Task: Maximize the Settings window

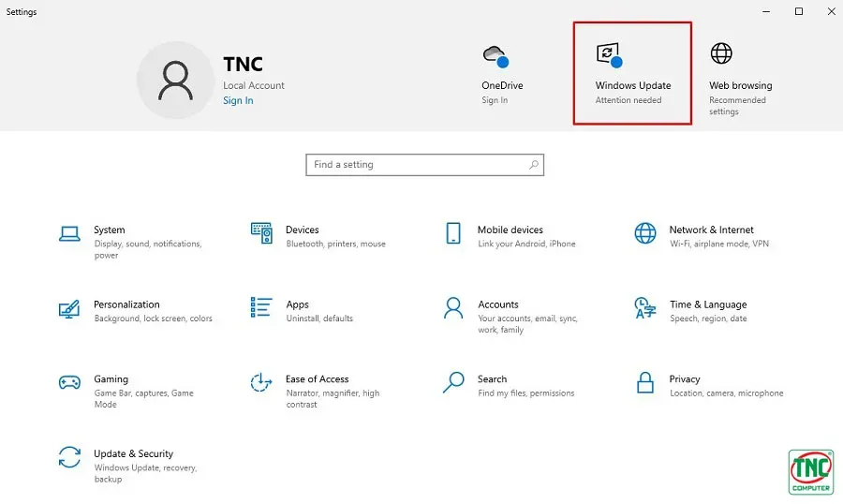Action: coord(799,11)
